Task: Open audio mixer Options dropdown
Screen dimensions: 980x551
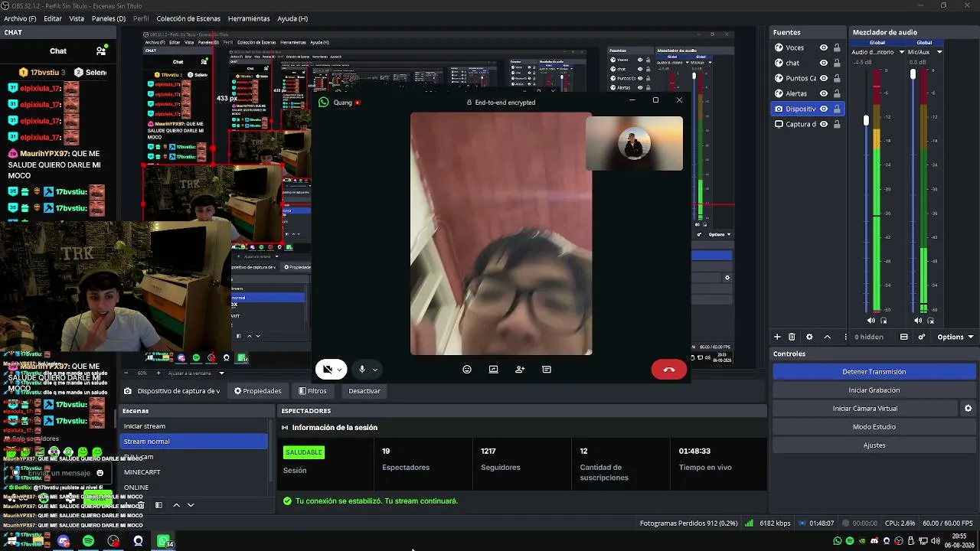Action: point(955,337)
